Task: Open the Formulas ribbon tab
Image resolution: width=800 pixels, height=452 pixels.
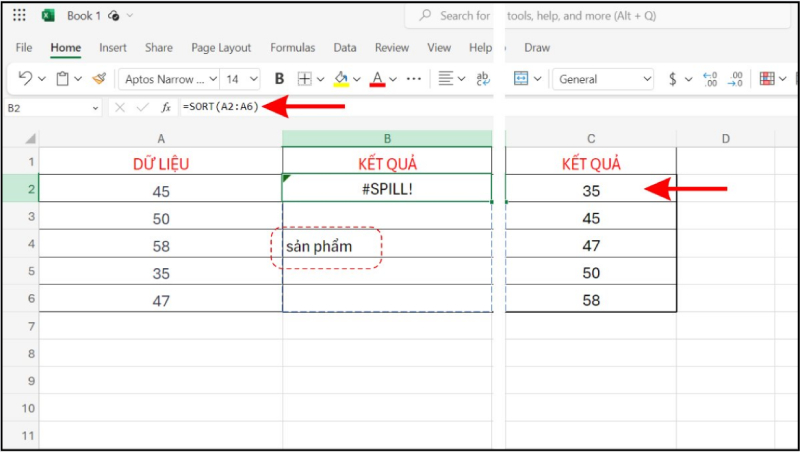Action: [x=292, y=48]
